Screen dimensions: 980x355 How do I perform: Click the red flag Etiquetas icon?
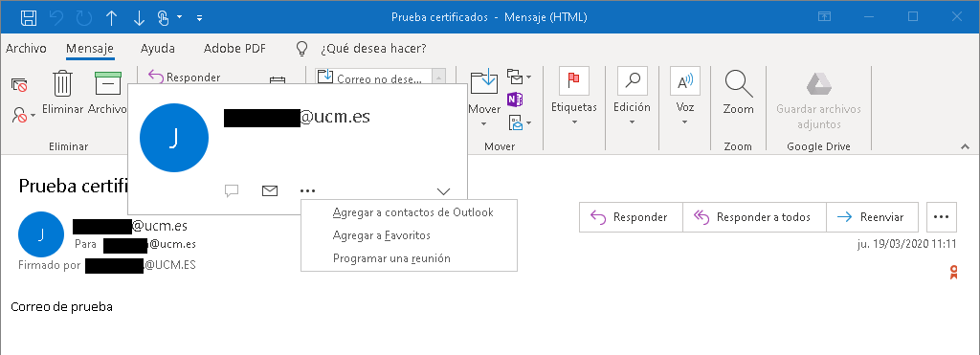(574, 81)
